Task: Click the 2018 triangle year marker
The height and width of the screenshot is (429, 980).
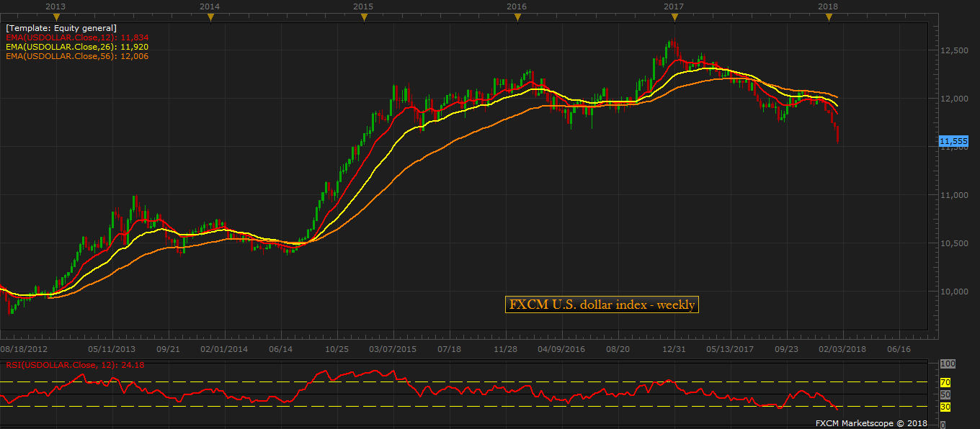Action: 829,18
